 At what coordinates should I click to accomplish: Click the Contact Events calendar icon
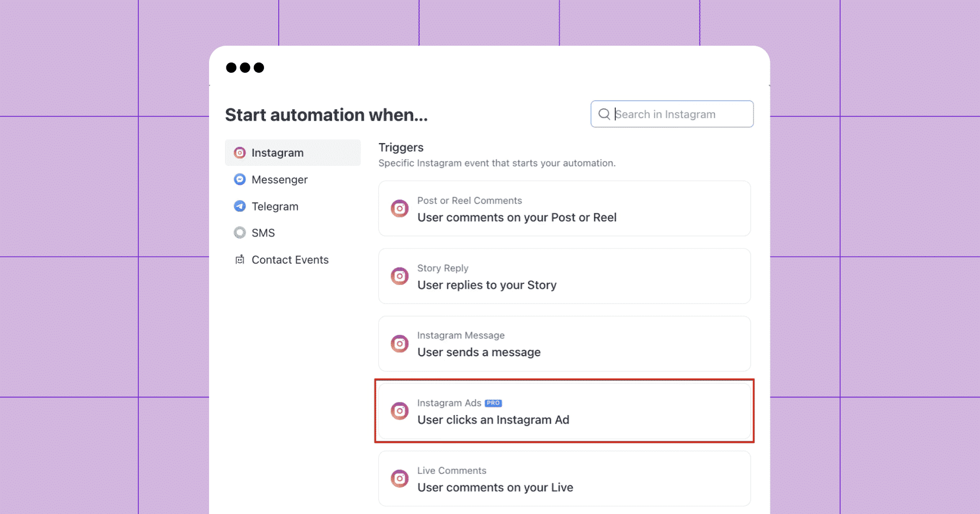tap(240, 259)
